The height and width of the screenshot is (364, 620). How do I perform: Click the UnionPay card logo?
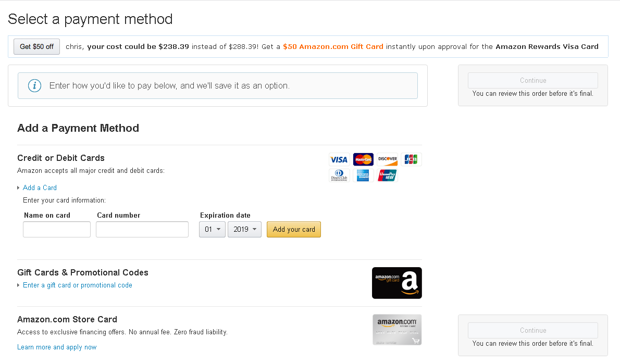(x=387, y=175)
